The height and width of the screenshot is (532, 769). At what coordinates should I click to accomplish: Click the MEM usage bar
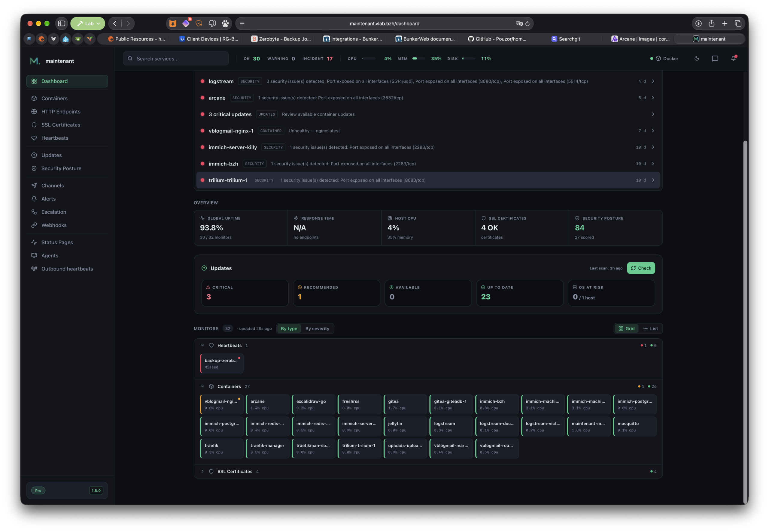click(419, 58)
